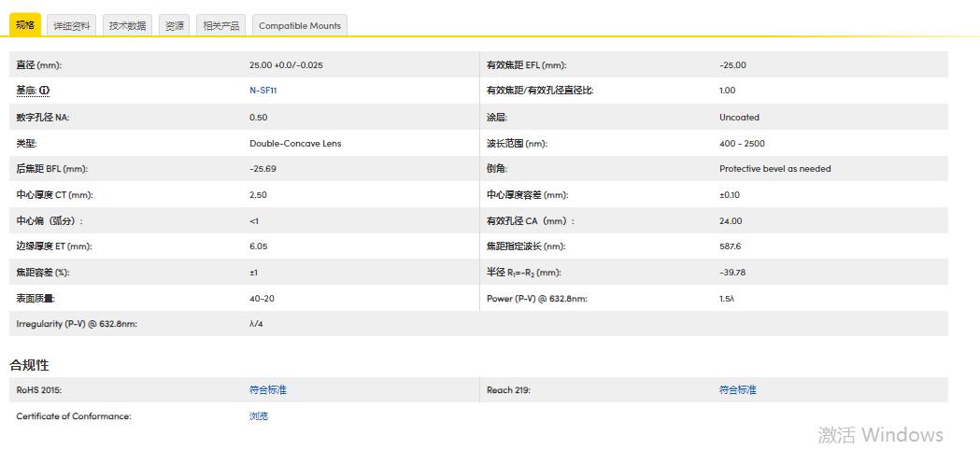Click the λ/4 irregularity value
This screenshot has height=450, width=980.
tap(257, 324)
